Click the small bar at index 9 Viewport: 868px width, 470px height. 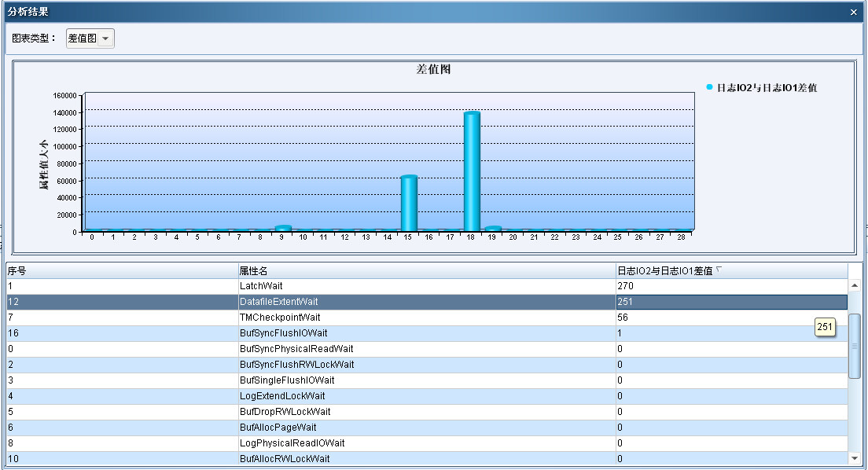(x=283, y=229)
